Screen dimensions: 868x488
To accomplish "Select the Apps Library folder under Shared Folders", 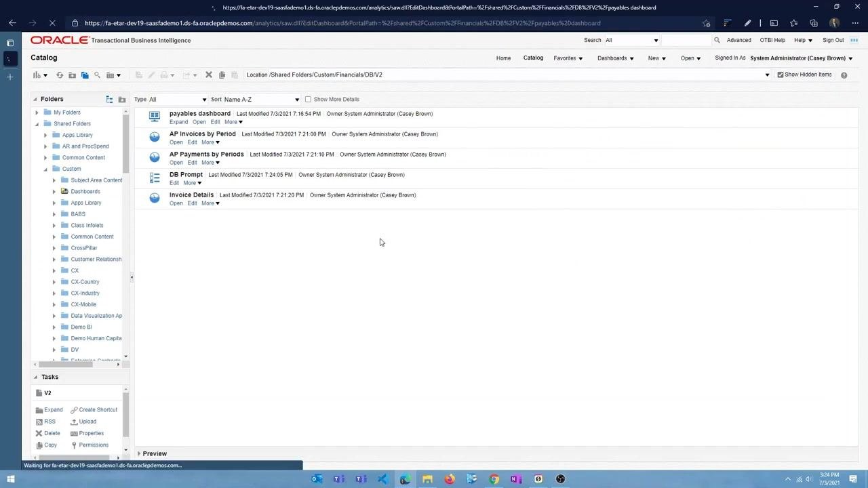I will pos(77,135).
